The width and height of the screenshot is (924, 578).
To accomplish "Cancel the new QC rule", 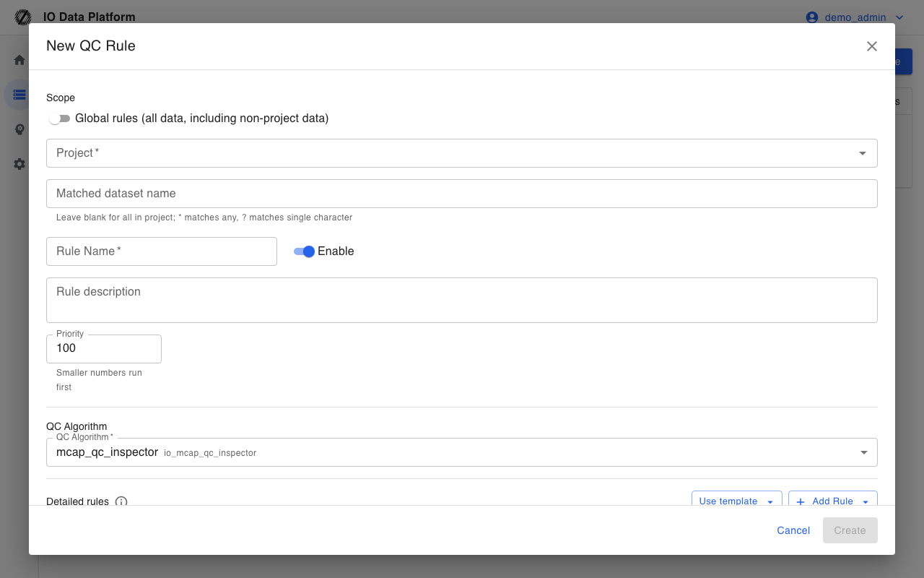I will click(793, 530).
